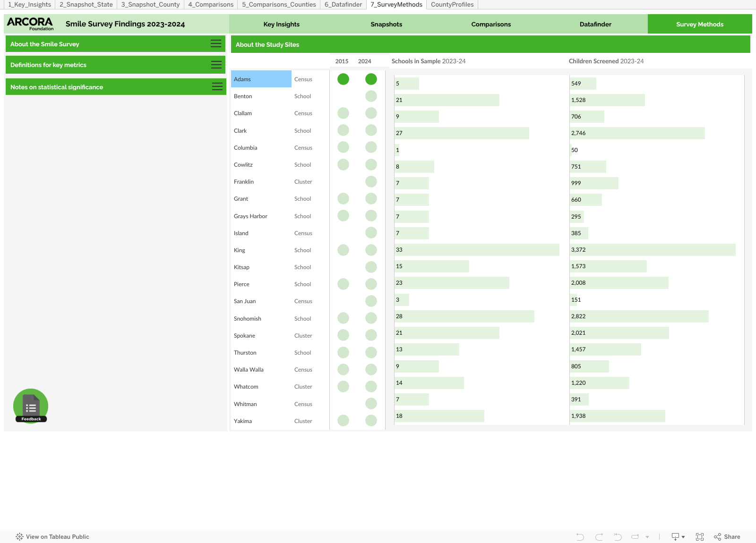Open the Datafinder navigation tab

click(595, 25)
